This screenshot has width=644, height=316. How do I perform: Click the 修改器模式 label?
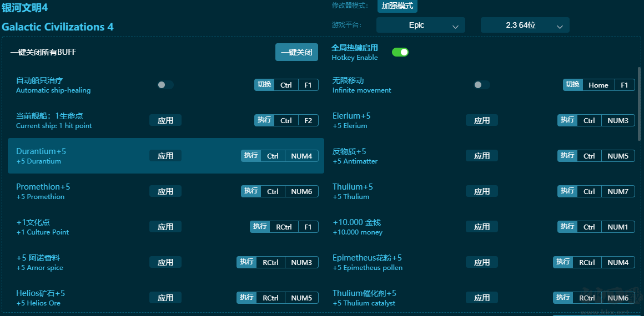[x=350, y=6]
